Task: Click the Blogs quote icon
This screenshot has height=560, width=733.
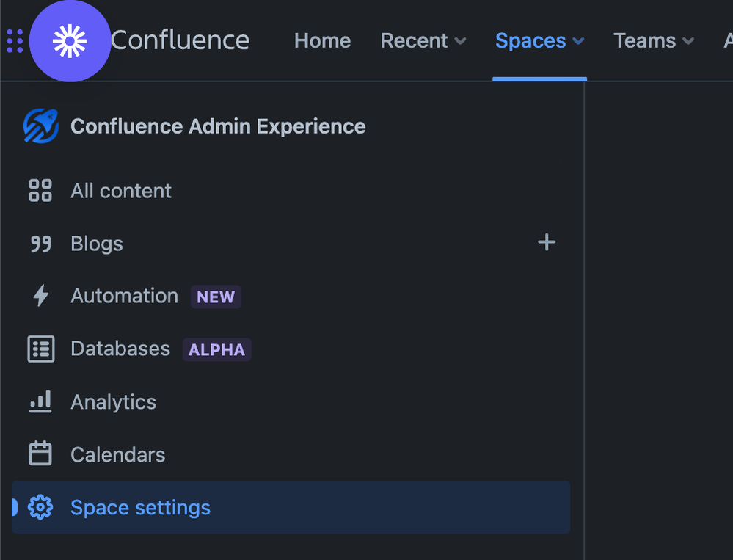Action: click(40, 244)
